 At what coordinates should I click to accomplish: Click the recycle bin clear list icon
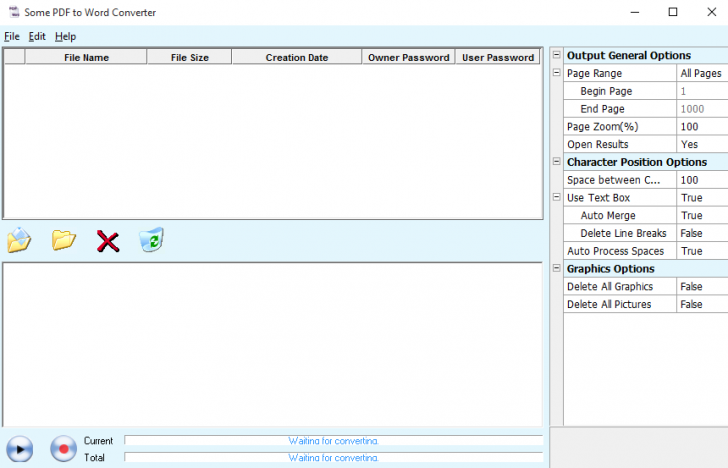[x=151, y=240]
